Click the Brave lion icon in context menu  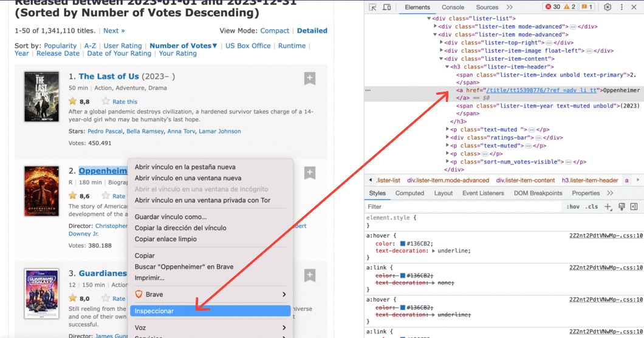coord(139,294)
